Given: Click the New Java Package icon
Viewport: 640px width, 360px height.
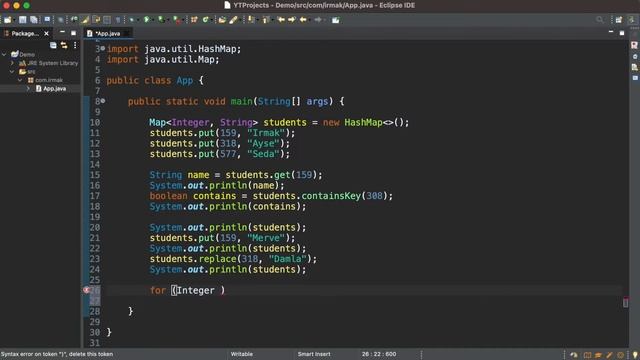Looking at the screenshot, I should point(194,20).
